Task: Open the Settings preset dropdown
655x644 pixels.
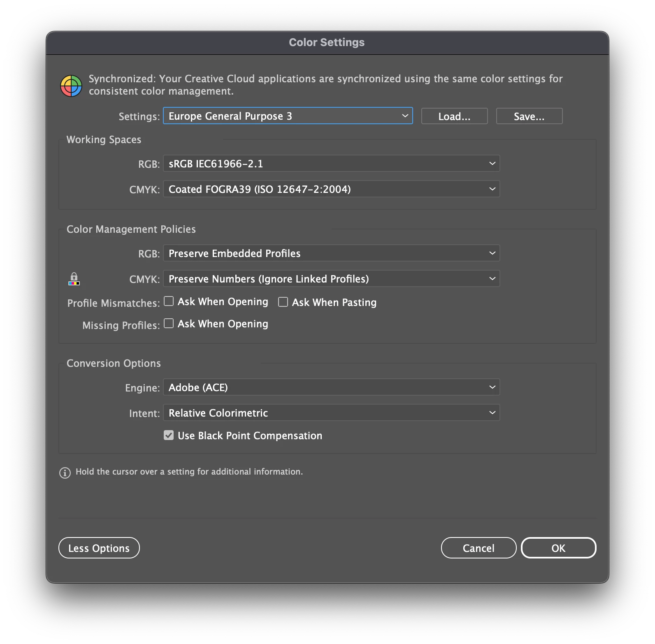Action: [288, 116]
